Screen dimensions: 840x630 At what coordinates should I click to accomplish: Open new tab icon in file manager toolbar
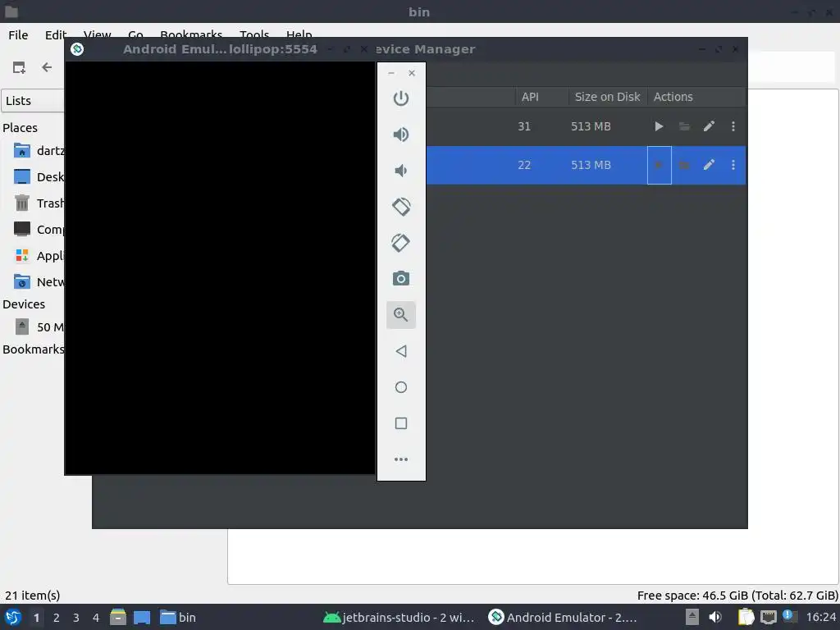pyautogui.click(x=19, y=67)
